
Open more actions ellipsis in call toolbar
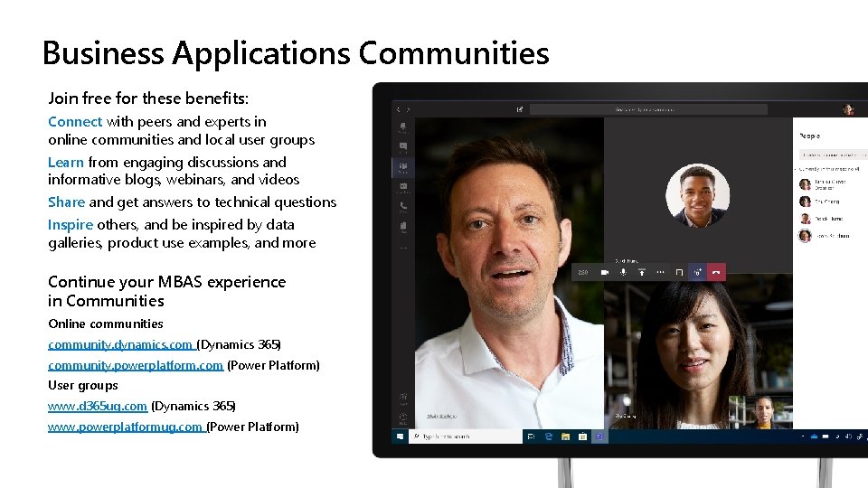tap(660, 272)
